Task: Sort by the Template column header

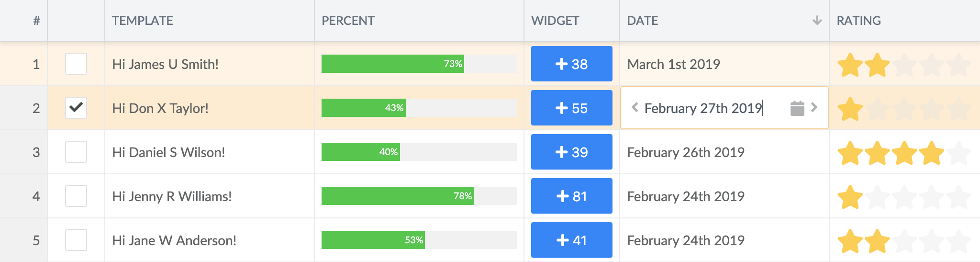Action: 143,21
